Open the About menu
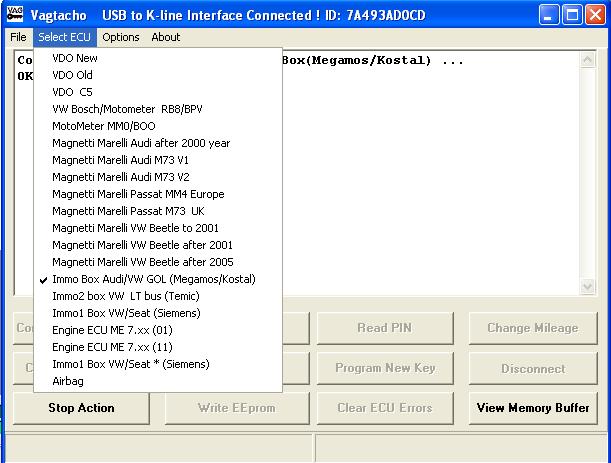The width and height of the screenshot is (611, 463). tap(166, 37)
